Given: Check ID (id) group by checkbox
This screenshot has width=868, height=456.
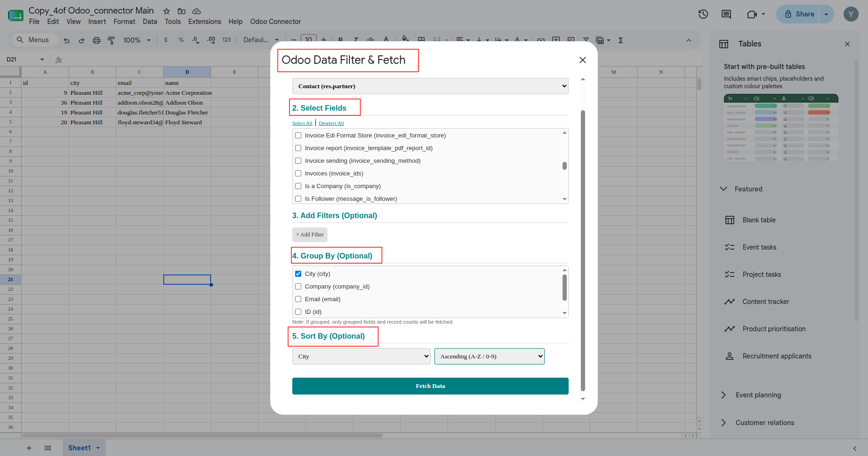Looking at the screenshot, I should coord(298,312).
